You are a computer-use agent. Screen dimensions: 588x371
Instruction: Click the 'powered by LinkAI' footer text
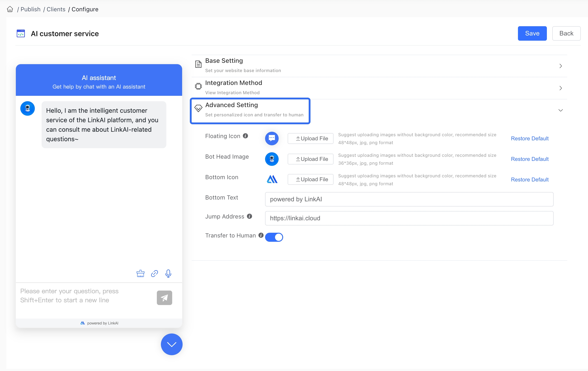tap(103, 323)
